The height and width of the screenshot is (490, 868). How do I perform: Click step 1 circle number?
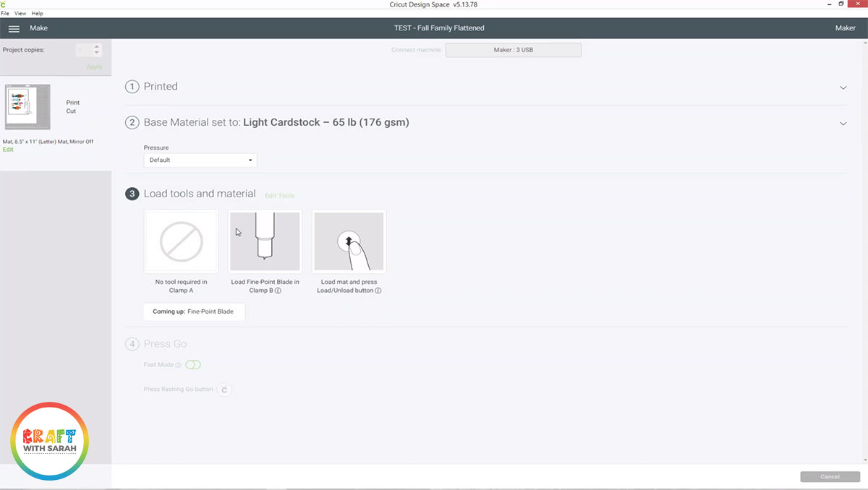[132, 87]
